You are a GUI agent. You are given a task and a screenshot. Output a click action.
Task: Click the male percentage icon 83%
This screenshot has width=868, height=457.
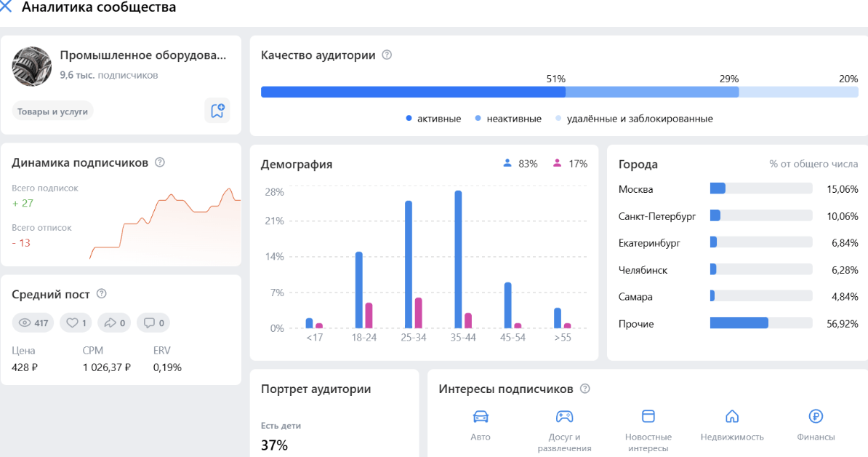507,164
